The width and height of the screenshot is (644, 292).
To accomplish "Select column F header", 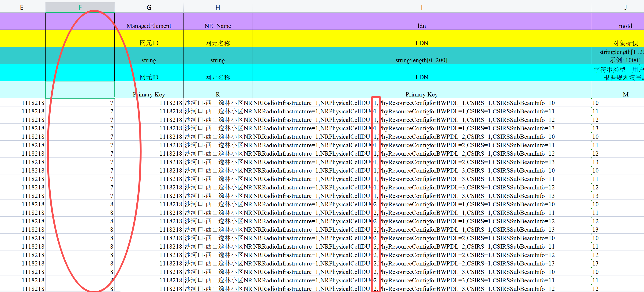I will click(80, 7).
